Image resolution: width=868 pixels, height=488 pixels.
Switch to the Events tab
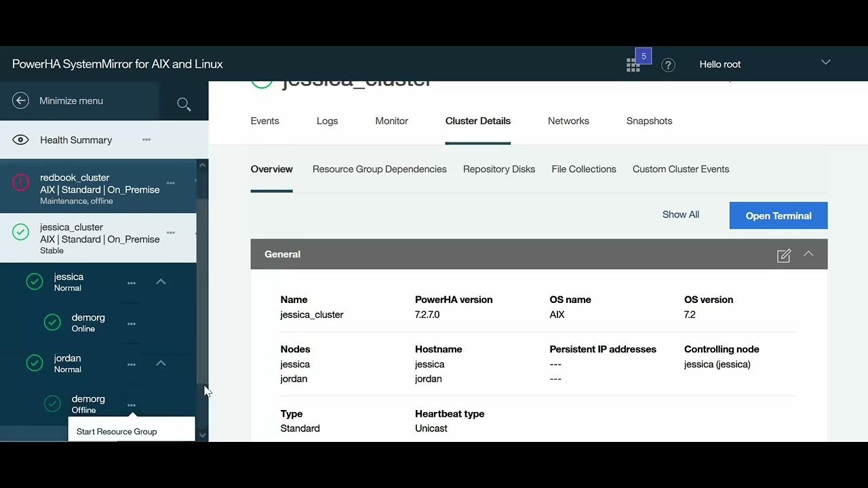pos(264,121)
